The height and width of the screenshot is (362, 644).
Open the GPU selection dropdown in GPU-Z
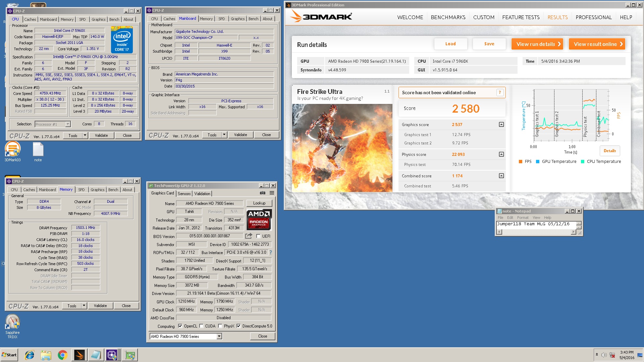click(219, 336)
